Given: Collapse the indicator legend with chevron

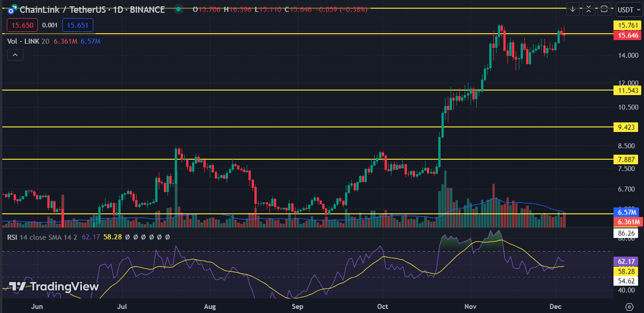Looking at the screenshot, I should click(15, 55).
